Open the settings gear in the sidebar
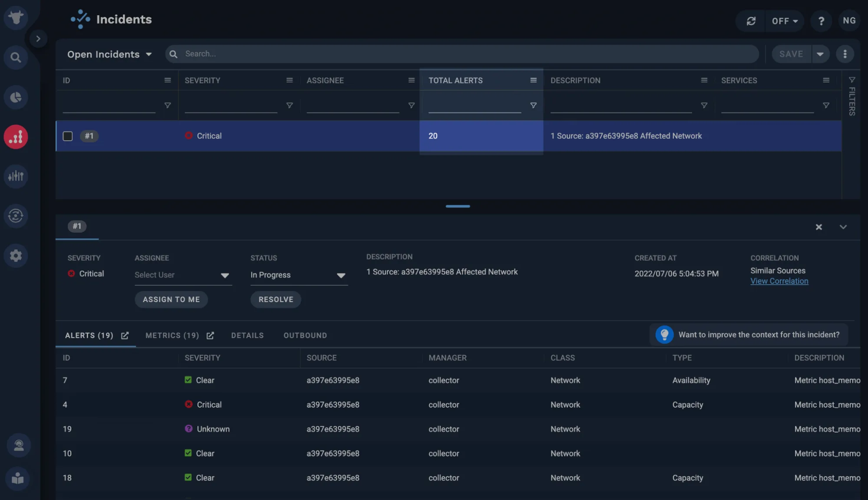The width and height of the screenshot is (868, 500). tap(16, 256)
